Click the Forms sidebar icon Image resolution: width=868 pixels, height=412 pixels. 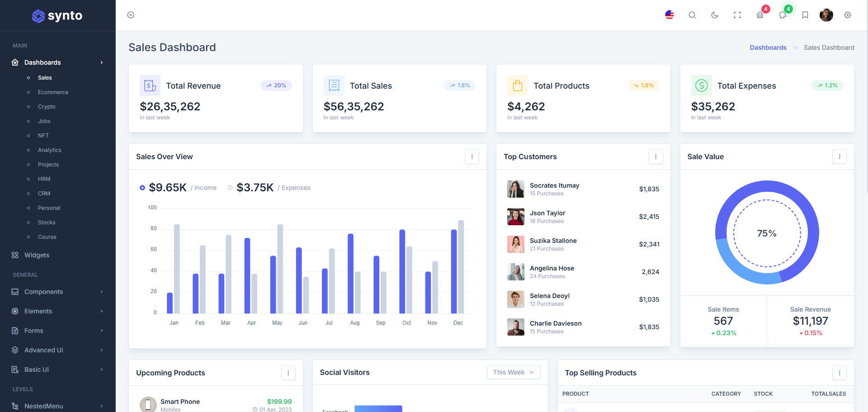click(x=15, y=331)
